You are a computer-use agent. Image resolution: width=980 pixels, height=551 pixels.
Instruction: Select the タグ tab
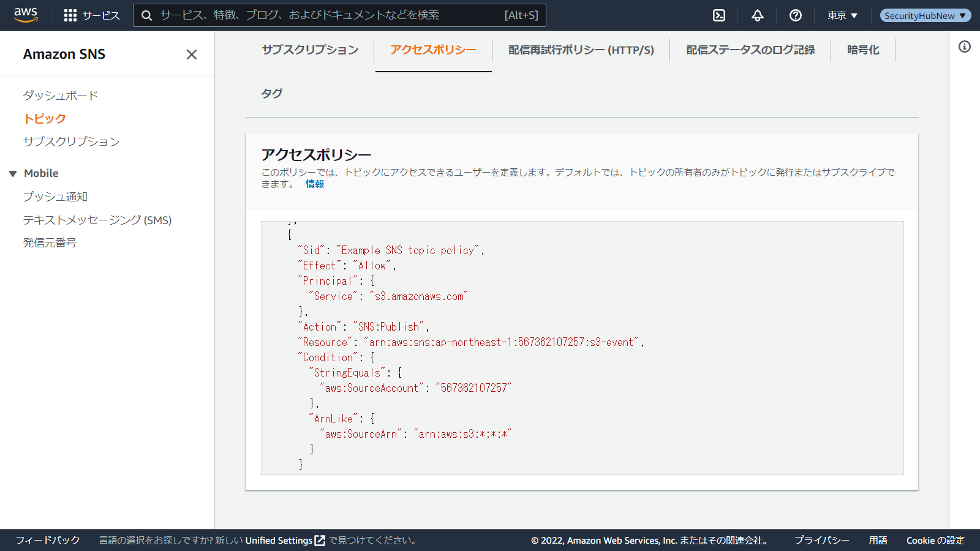pos(272,94)
